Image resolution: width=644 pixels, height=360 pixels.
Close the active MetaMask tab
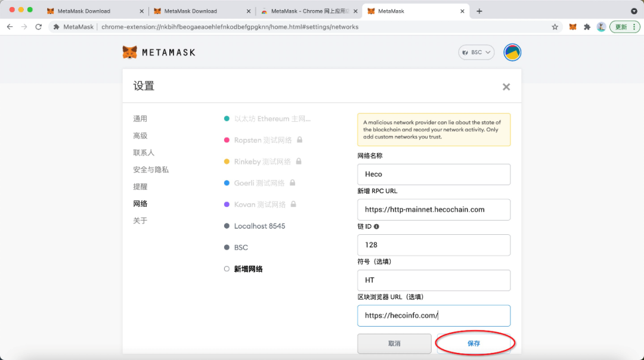pos(463,11)
